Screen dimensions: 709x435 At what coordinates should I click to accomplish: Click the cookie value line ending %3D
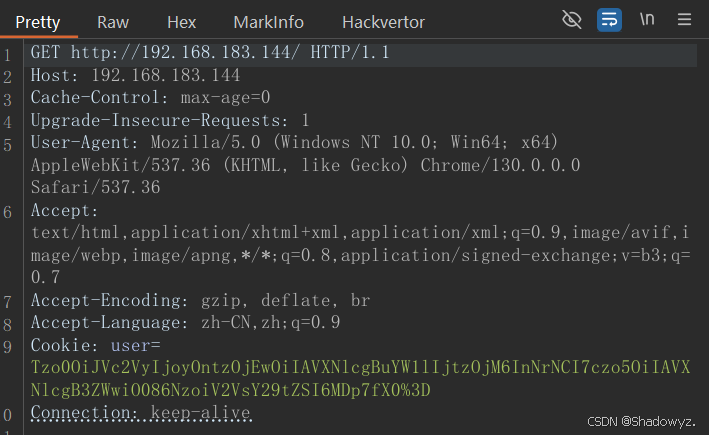231,390
